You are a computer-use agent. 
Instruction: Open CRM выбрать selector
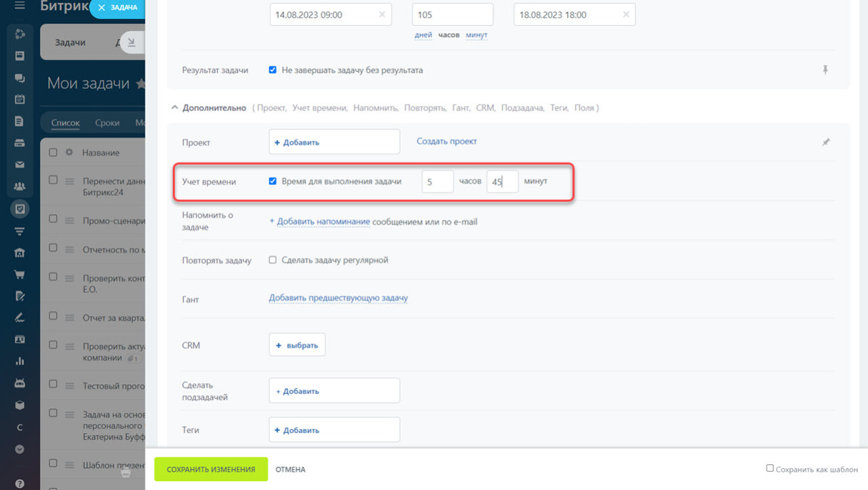point(297,345)
